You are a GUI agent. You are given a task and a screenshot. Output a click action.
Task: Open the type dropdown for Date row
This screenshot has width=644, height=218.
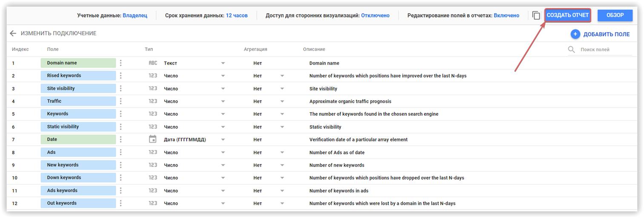click(x=223, y=140)
